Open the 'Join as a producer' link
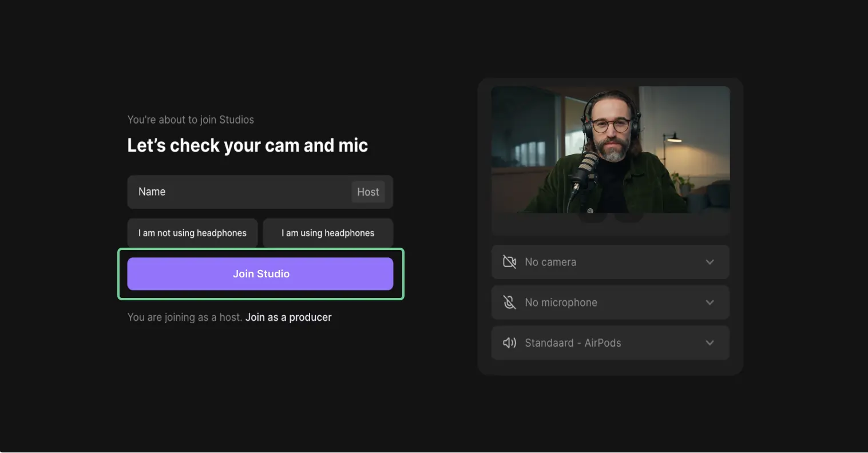This screenshot has width=868, height=453. [288, 317]
